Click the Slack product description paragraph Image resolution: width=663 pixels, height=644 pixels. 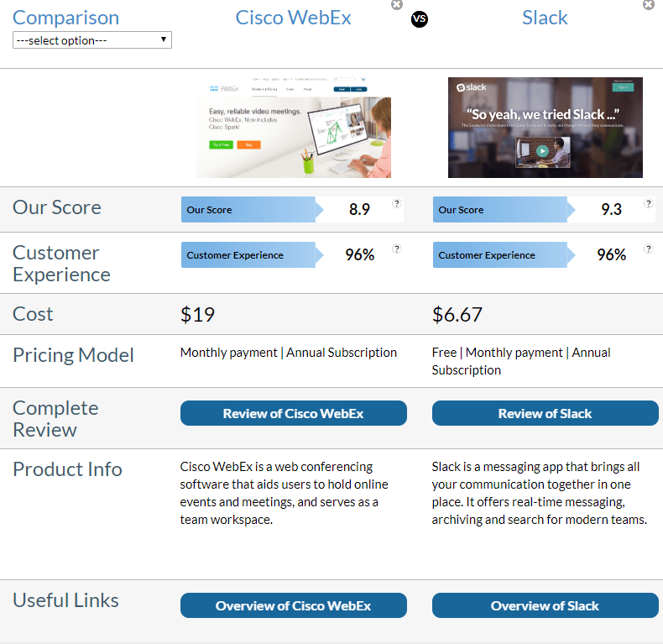(540, 493)
